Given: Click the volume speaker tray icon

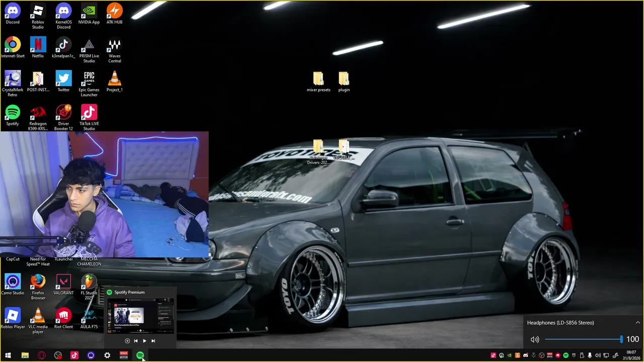Looking at the screenshot, I should [598, 355].
